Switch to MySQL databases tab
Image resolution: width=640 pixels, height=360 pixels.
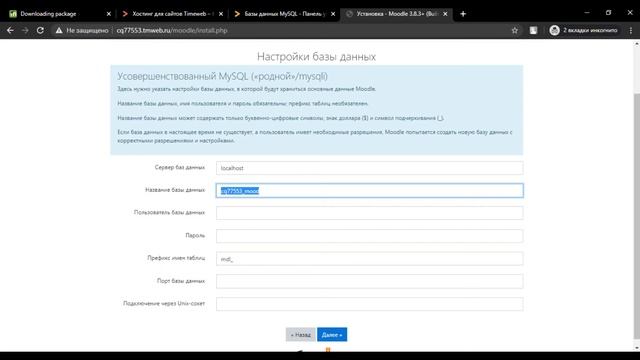[284, 14]
